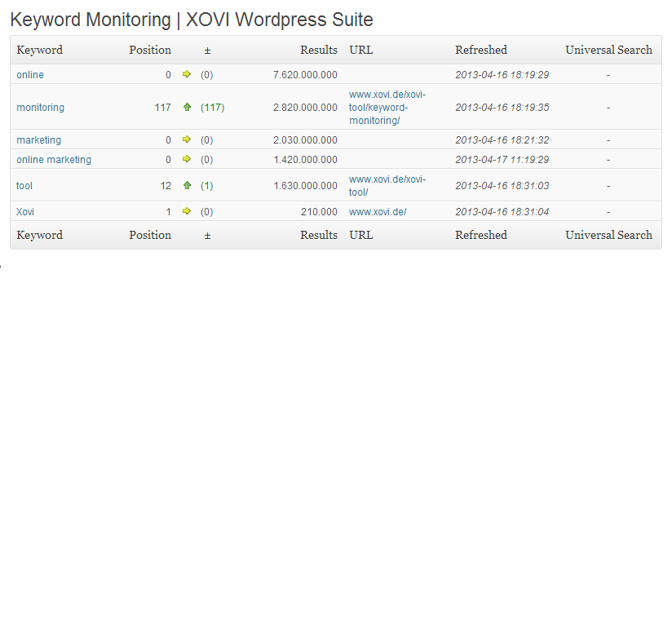Sort by top Results column header

point(318,50)
